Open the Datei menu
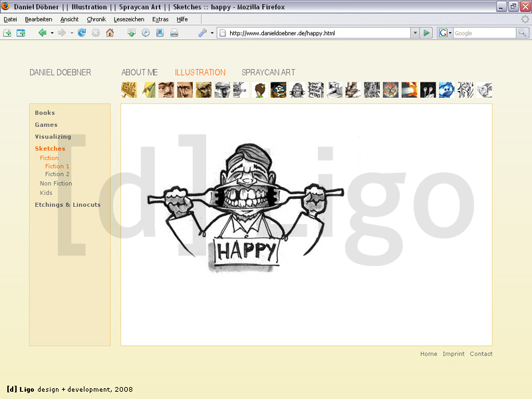This screenshot has height=399, width=532. 10,19
